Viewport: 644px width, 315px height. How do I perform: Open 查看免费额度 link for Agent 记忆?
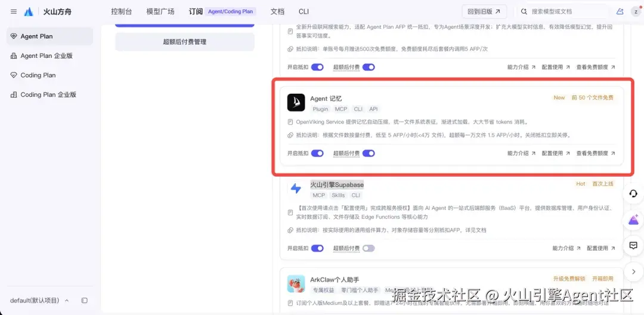[596, 153]
